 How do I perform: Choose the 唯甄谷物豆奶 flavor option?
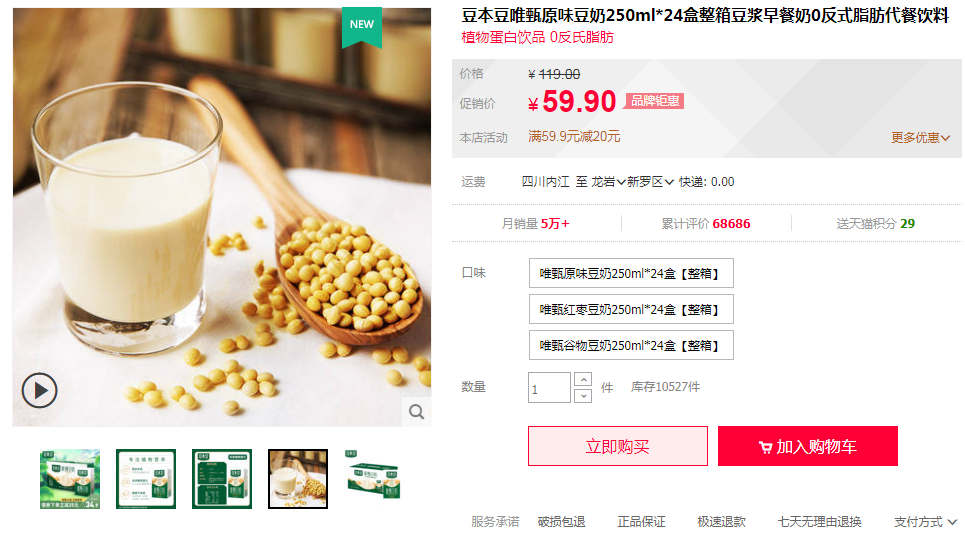pyautogui.click(x=631, y=345)
